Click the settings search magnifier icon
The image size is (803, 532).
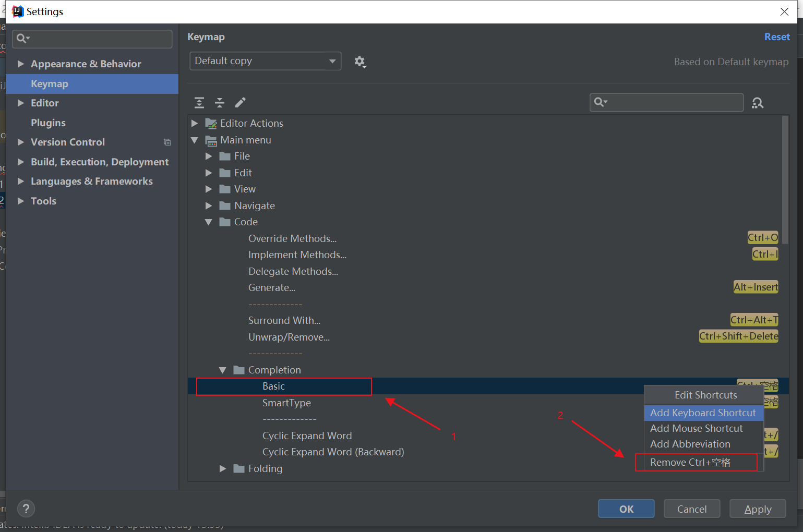point(23,38)
